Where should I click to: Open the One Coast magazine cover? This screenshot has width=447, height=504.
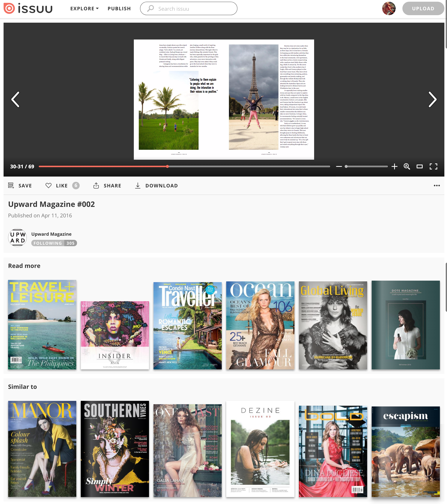pyautogui.click(x=188, y=450)
